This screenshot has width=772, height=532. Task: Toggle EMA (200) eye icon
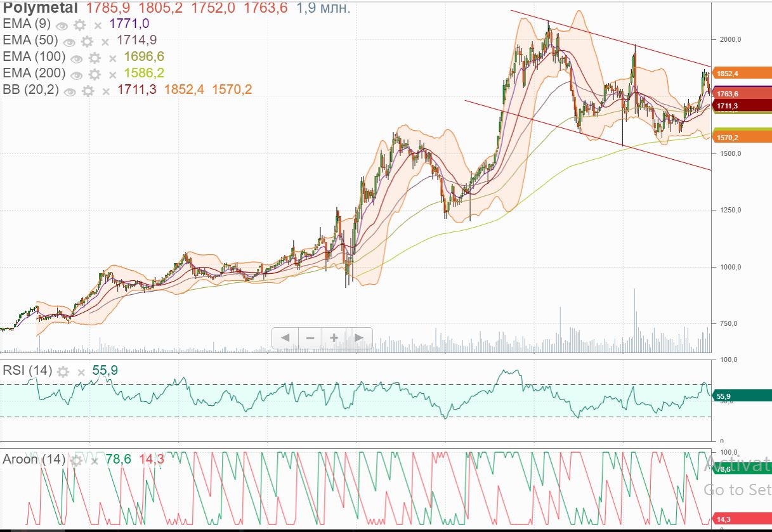point(76,75)
